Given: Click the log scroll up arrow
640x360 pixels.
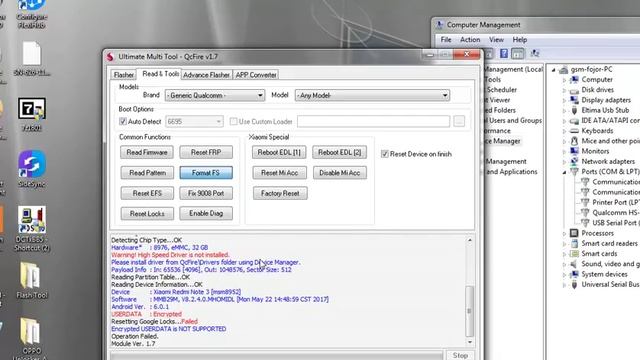Looking at the screenshot, I should pyautogui.click(x=469, y=240).
